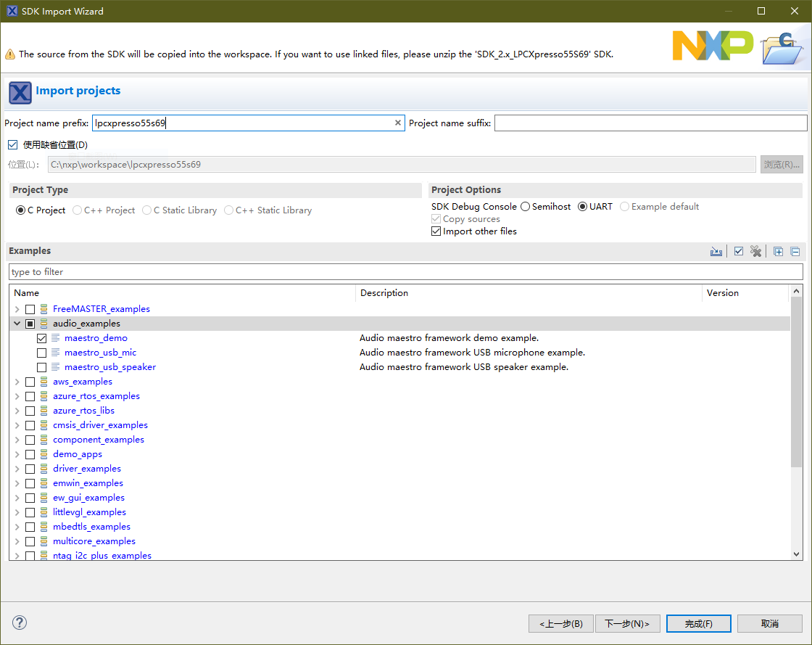Check the maestro_usb_mic example checkbox
Image resolution: width=812 pixels, height=645 pixels.
(42, 353)
